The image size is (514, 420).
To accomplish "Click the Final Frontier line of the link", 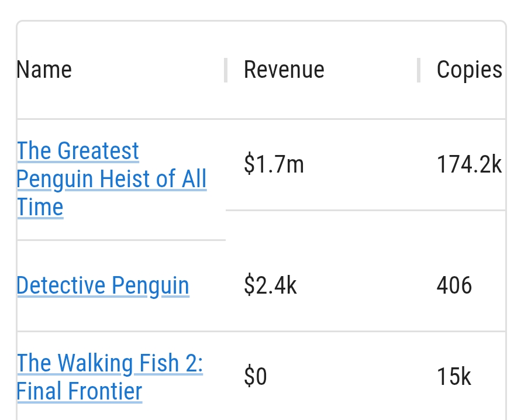I will [x=80, y=391].
